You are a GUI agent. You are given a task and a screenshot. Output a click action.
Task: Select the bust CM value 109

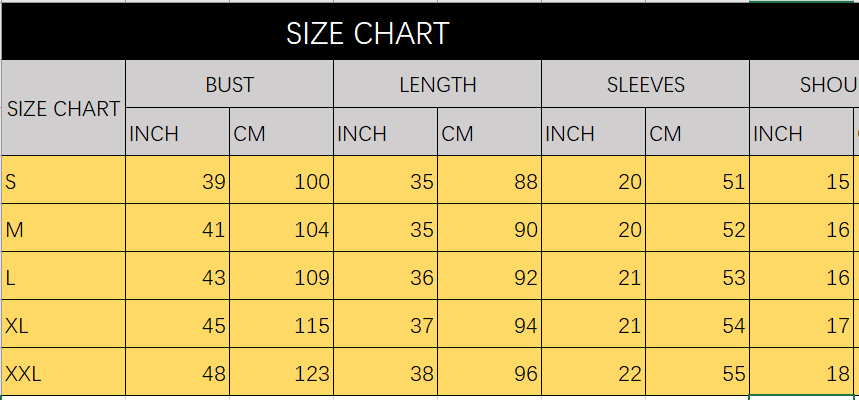(x=282, y=276)
